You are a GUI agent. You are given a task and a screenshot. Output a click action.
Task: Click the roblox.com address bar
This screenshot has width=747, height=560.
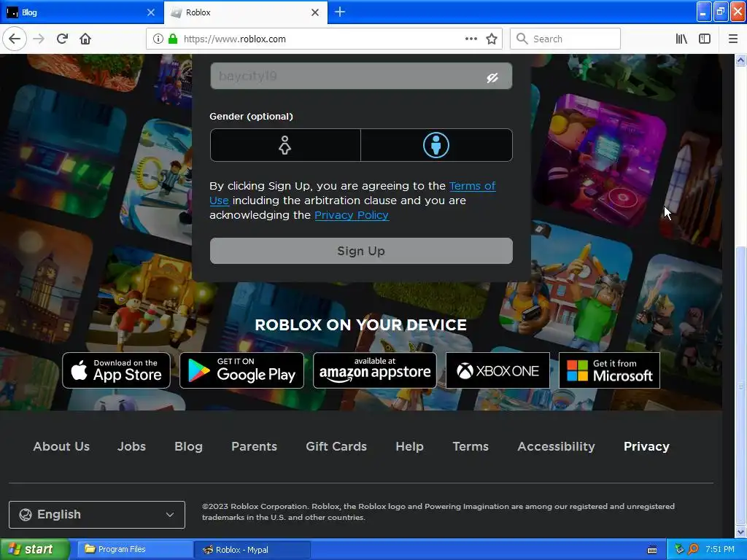point(324,39)
